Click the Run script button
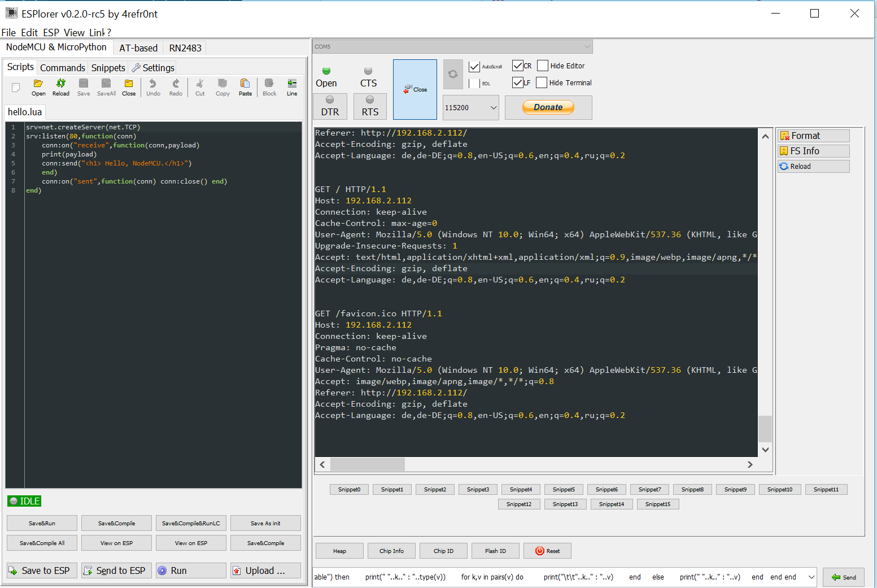The height and width of the screenshot is (588, 877). [191, 570]
